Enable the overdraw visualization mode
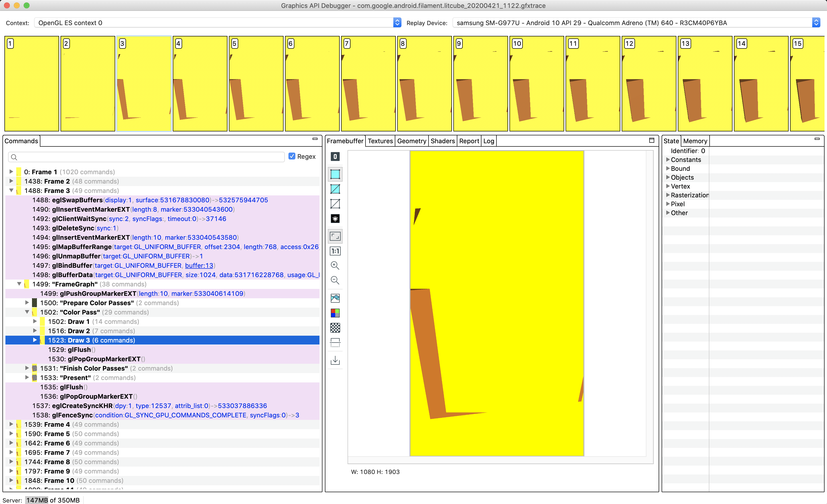 point(335,219)
